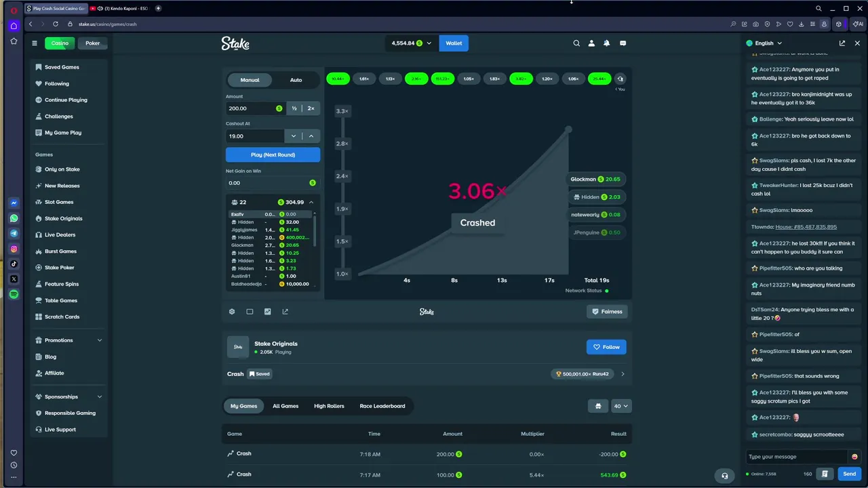This screenshot has width=868, height=488.
Task: Open game settings gear icon
Action: tap(232, 312)
